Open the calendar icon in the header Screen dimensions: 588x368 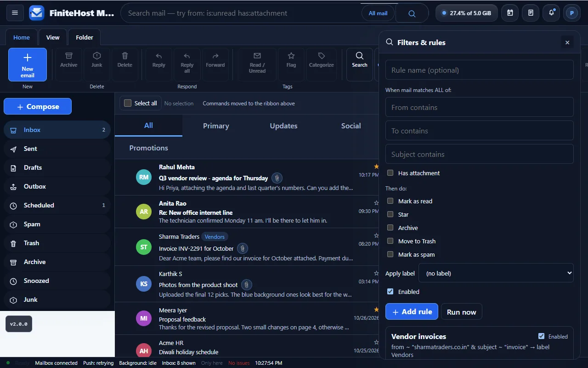point(510,13)
